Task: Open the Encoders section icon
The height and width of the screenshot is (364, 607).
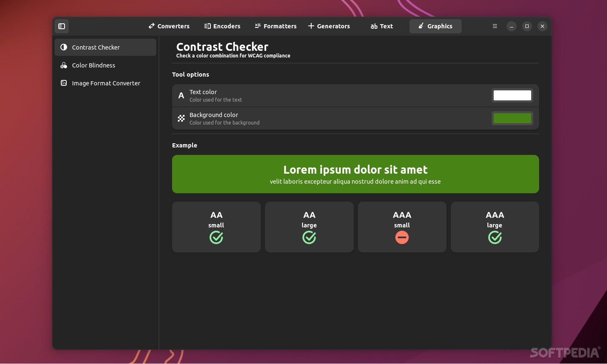Action: point(207,26)
